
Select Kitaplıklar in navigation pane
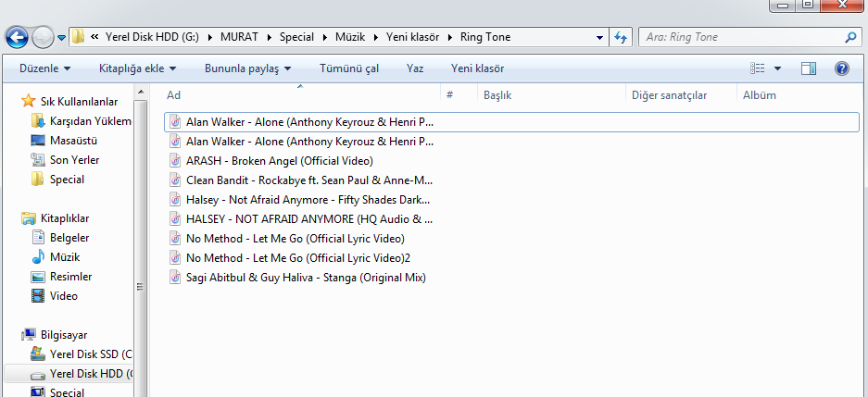[65, 218]
